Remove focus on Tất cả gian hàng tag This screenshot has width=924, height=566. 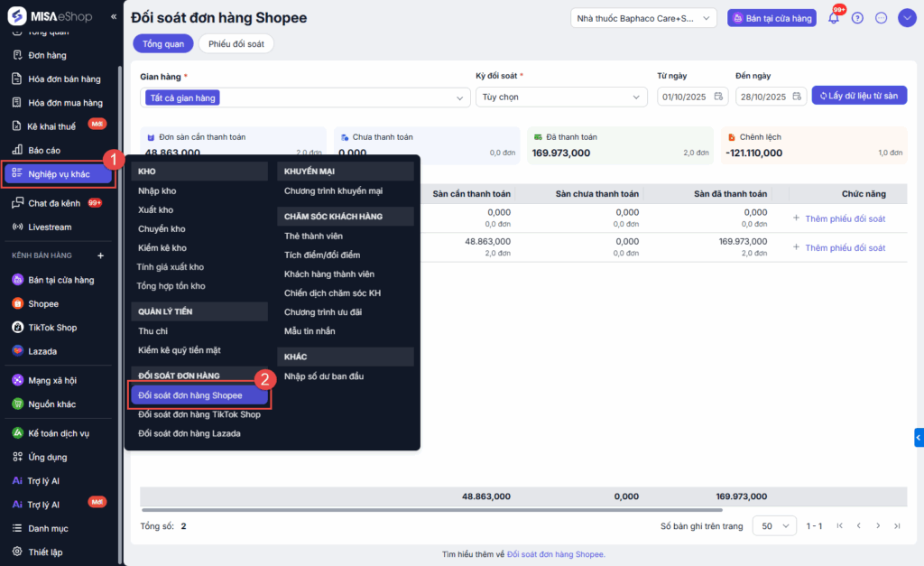182,97
